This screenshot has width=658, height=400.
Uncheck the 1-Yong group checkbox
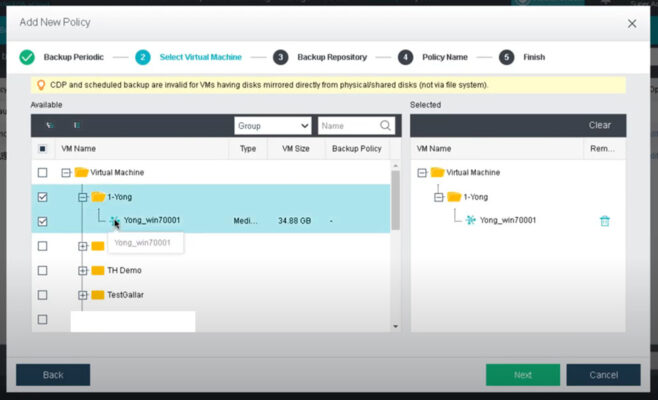tap(42, 197)
